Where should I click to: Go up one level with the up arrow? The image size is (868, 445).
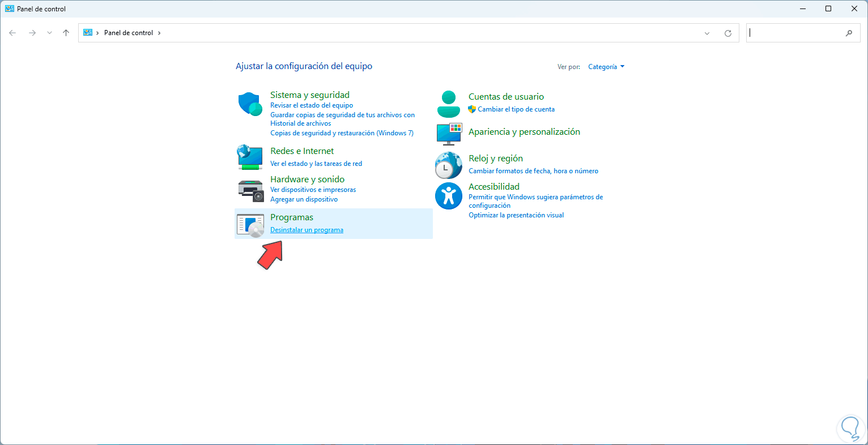pos(66,33)
